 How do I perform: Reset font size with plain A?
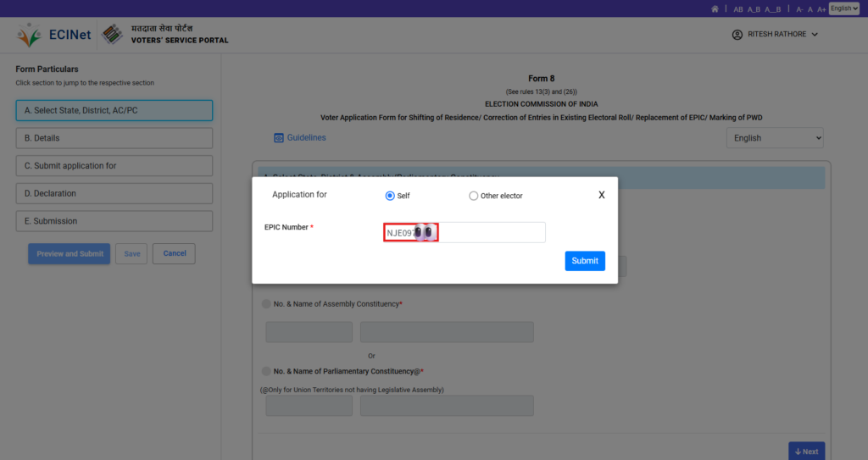coord(810,9)
